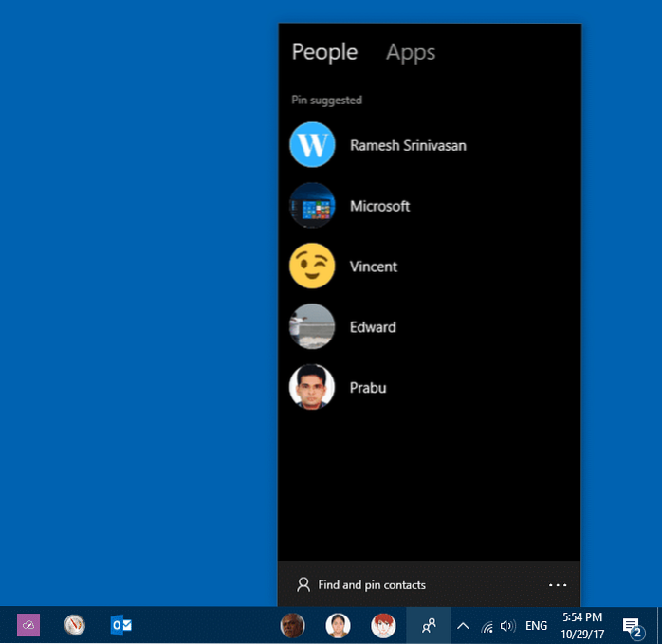662x644 pixels.
Task: Click the volume speaker icon
Action: [x=508, y=626]
